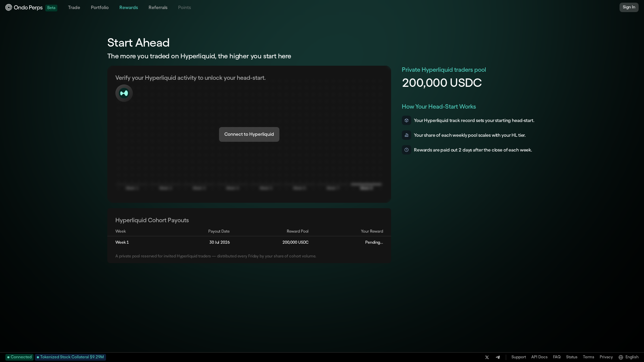This screenshot has width=644, height=362.
Task: Open the API Docs link
Action: pos(539,357)
